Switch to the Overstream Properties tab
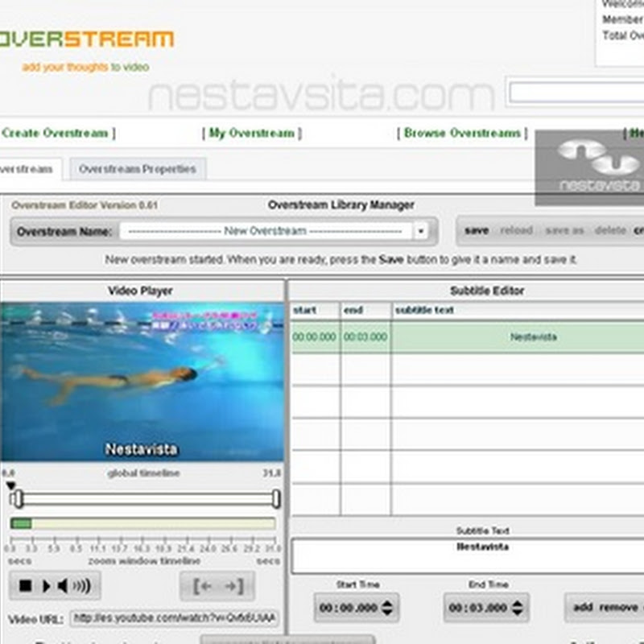The width and height of the screenshot is (644, 644). tap(138, 169)
